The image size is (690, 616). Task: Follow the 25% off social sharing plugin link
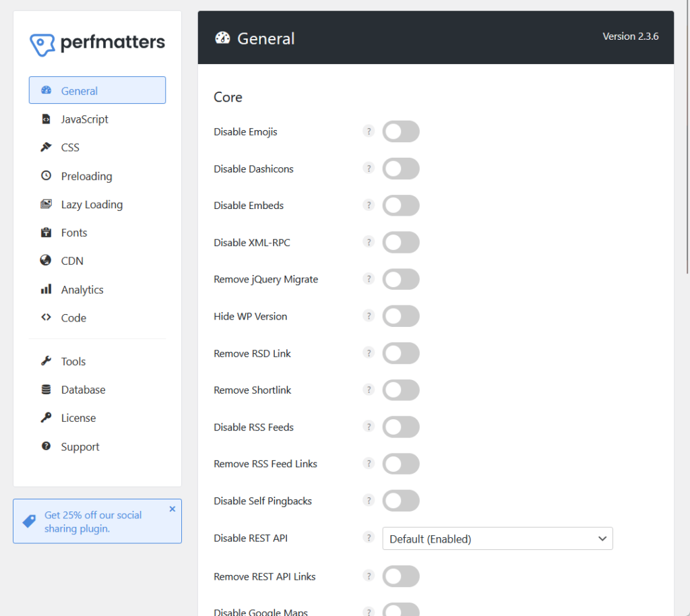coord(93,522)
